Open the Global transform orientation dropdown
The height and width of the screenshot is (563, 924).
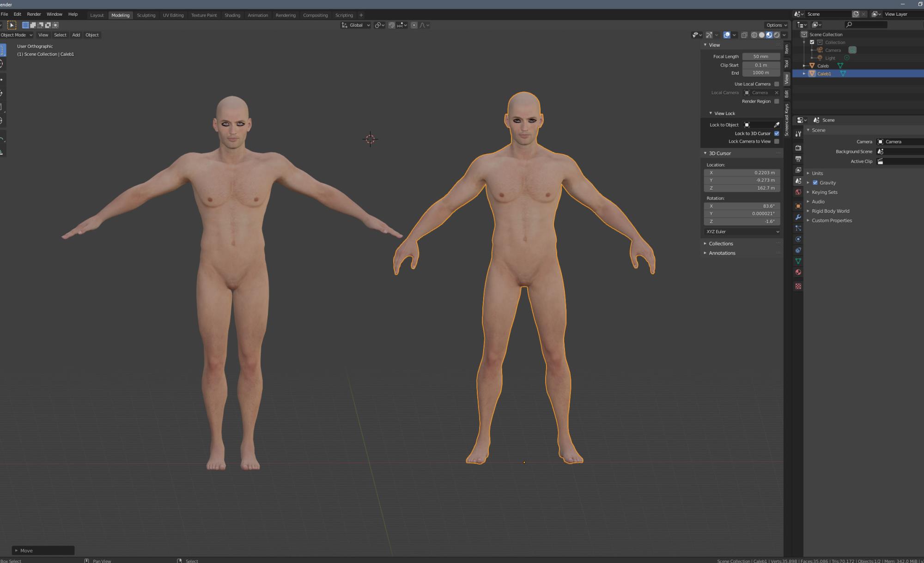coord(356,25)
